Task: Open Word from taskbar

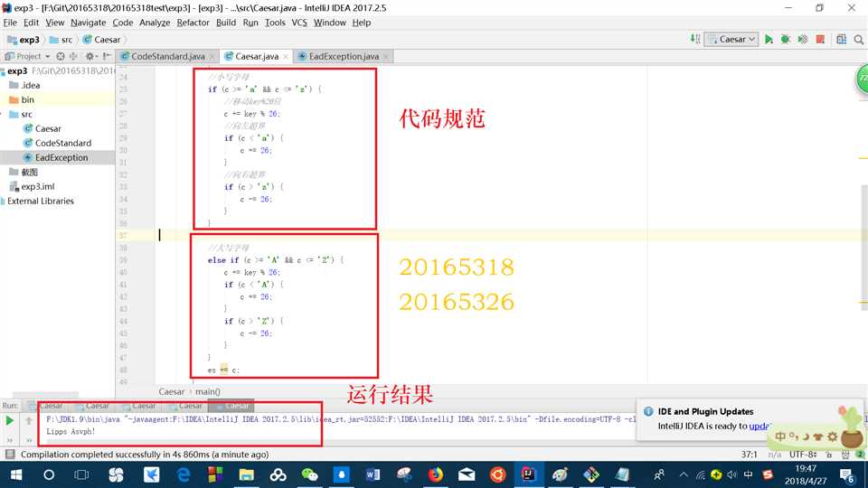Action: (373, 474)
